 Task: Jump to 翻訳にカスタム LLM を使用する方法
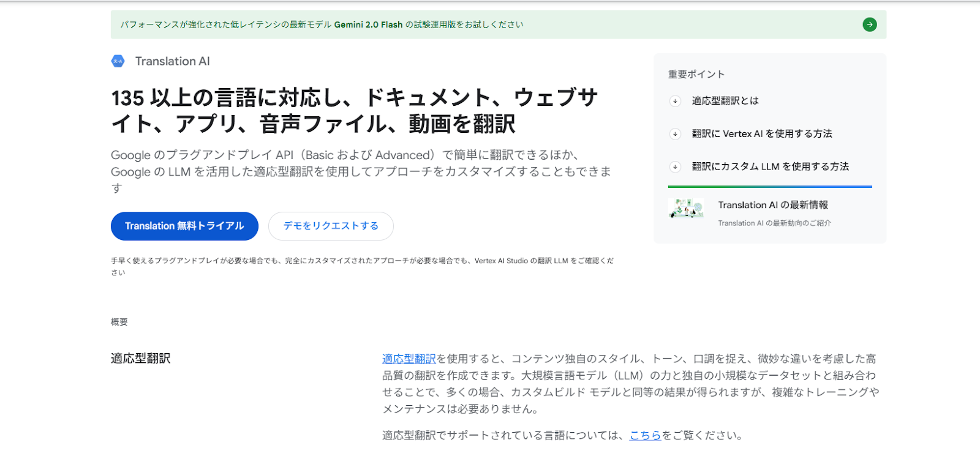(771, 166)
